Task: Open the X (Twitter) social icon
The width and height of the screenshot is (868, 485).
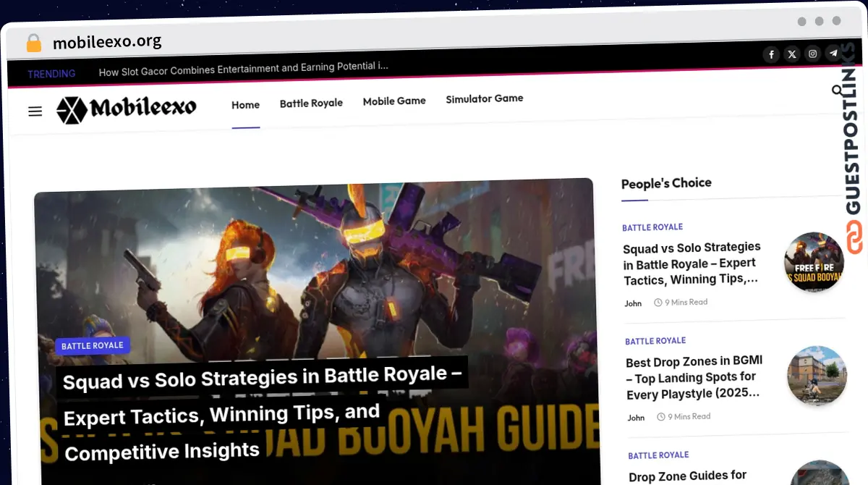Action: pyautogui.click(x=792, y=54)
